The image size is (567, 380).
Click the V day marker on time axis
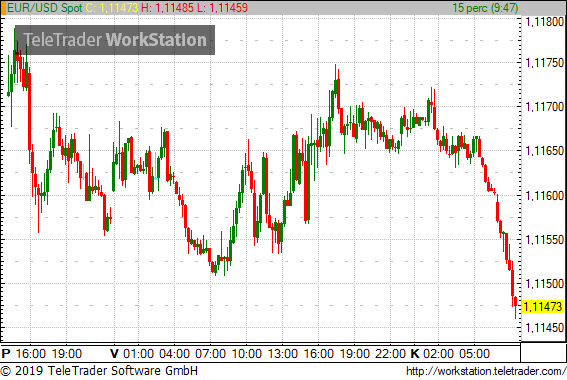coord(114,353)
